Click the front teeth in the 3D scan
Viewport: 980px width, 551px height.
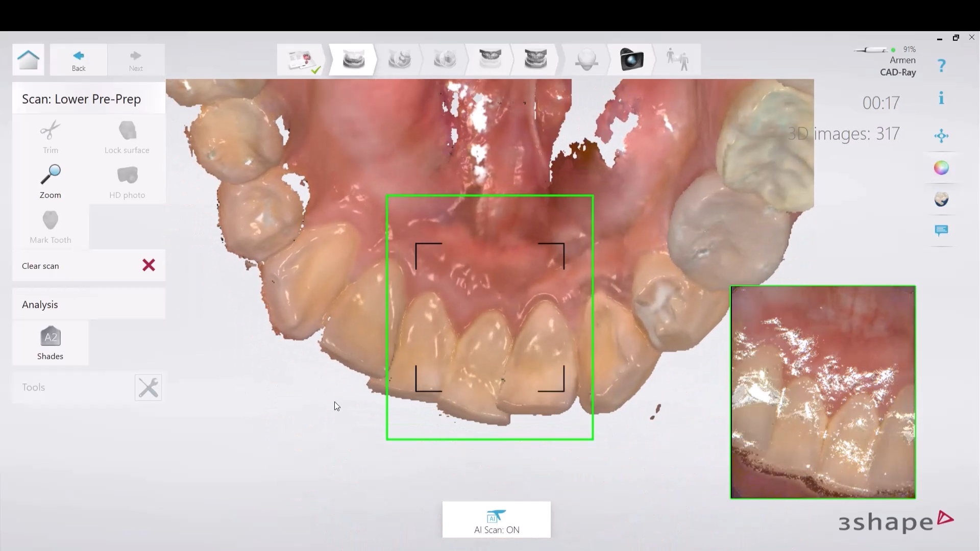coord(489,357)
